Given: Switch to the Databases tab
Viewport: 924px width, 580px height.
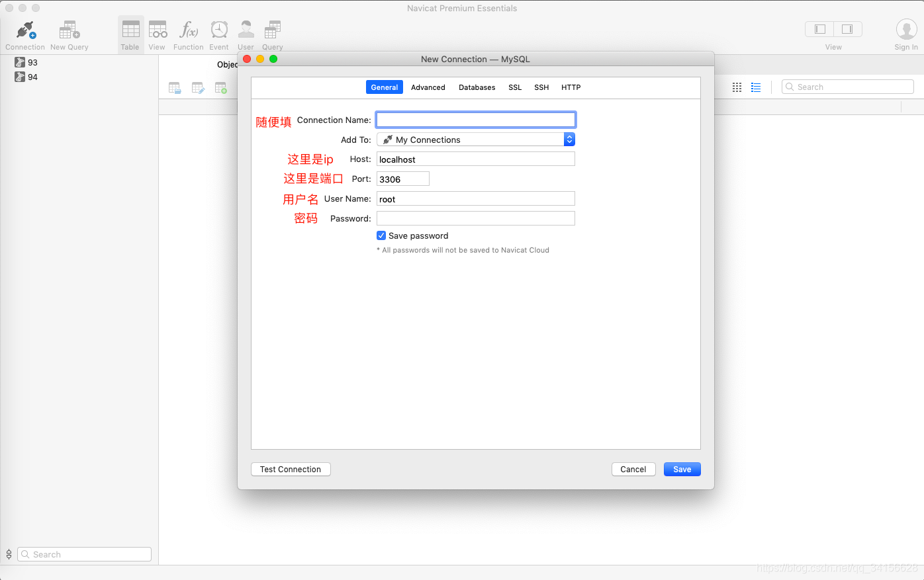Looking at the screenshot, I should click(x=477, y=87).
